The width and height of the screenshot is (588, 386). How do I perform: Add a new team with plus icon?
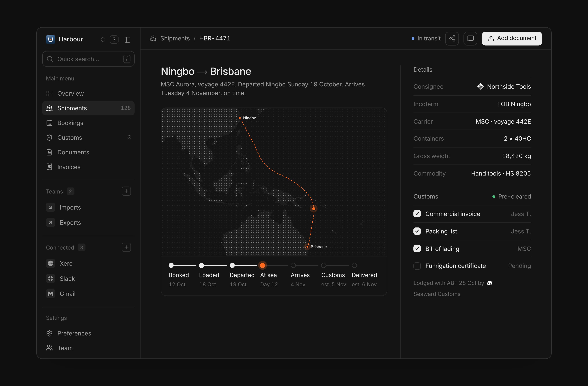(126, 191)
